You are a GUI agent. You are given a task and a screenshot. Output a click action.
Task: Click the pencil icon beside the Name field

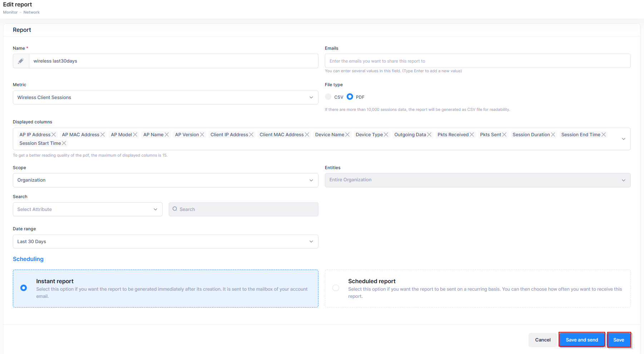tap(21, 61)
